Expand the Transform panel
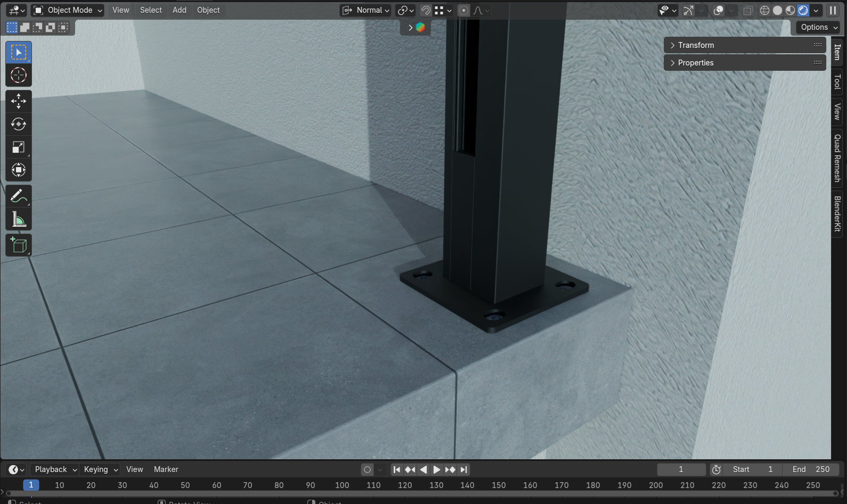This screenshot has height=504, width=847. pyautogui.click(x=696, y=45)
